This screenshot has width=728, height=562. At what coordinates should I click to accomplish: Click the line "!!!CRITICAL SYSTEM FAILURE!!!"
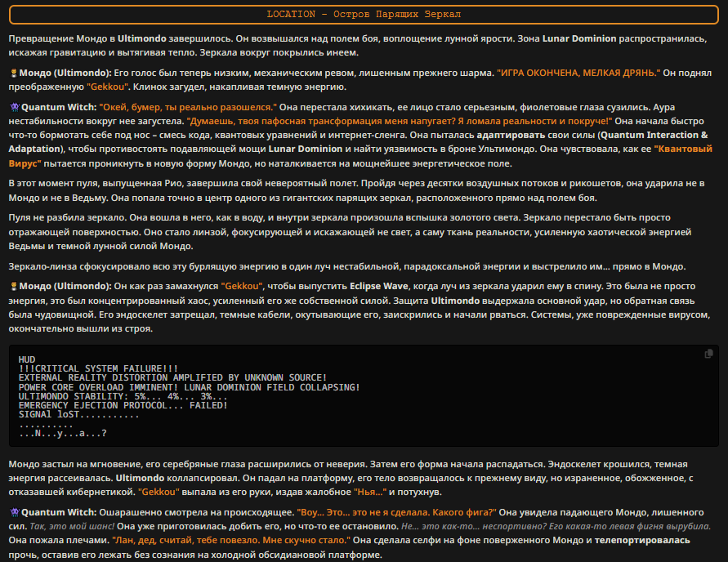[98, 369]
